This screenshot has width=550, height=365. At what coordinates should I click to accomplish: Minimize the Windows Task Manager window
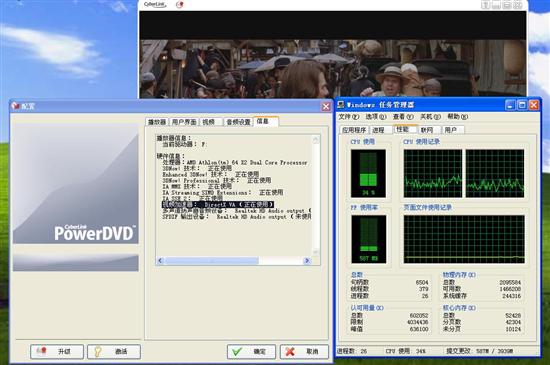(x=510, y=105)
